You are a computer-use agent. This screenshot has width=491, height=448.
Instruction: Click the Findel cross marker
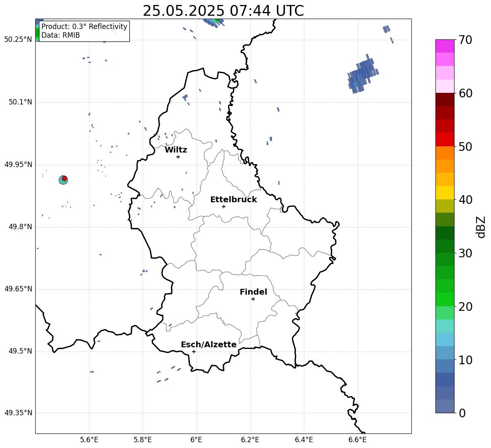(x=253, y=299)
